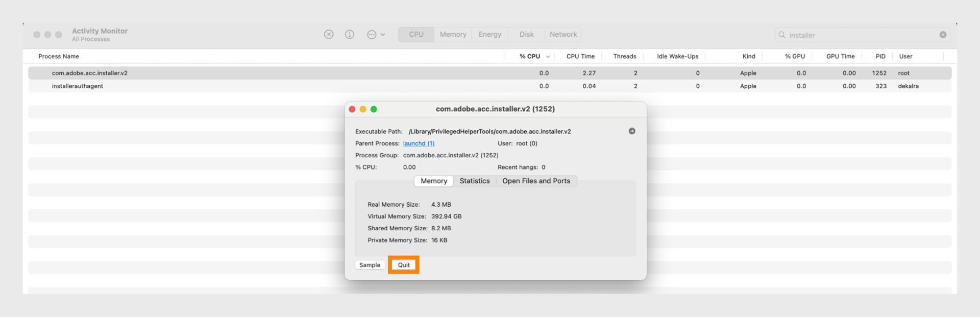Select the com.adobe.acc.installer.v2 process row
Image resolution: width=980 pixels, height=317 pixels.
tap(489, 73)
